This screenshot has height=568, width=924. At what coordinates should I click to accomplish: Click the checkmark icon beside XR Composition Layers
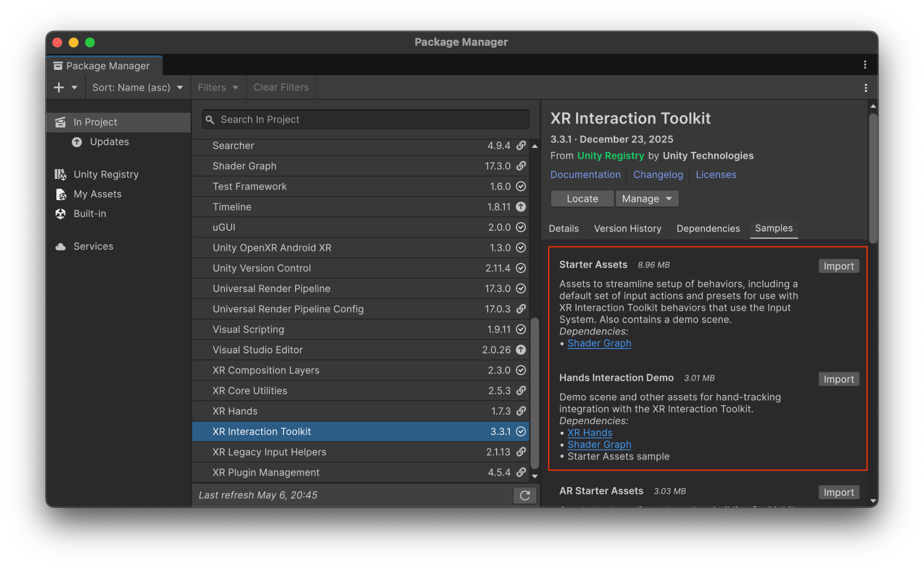tap(521, 371)
